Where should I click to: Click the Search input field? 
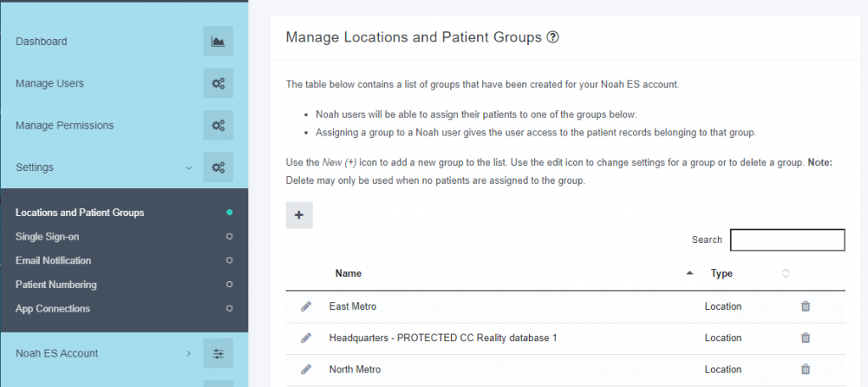point(787,240)
